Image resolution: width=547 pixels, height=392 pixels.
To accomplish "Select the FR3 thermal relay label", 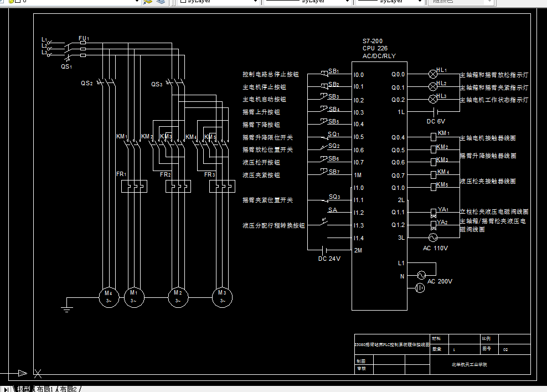I will coord(210,174).
